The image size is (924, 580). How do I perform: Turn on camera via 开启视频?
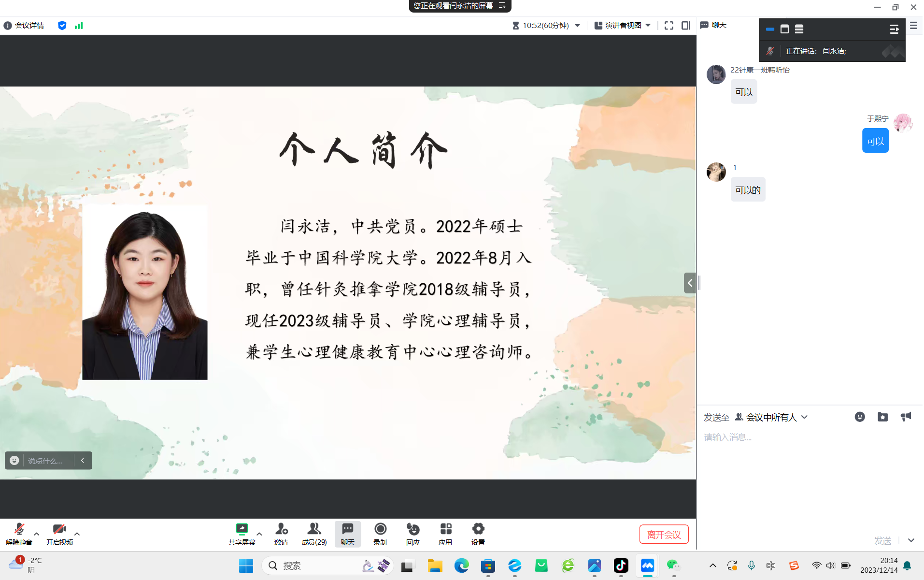[59, 529]
